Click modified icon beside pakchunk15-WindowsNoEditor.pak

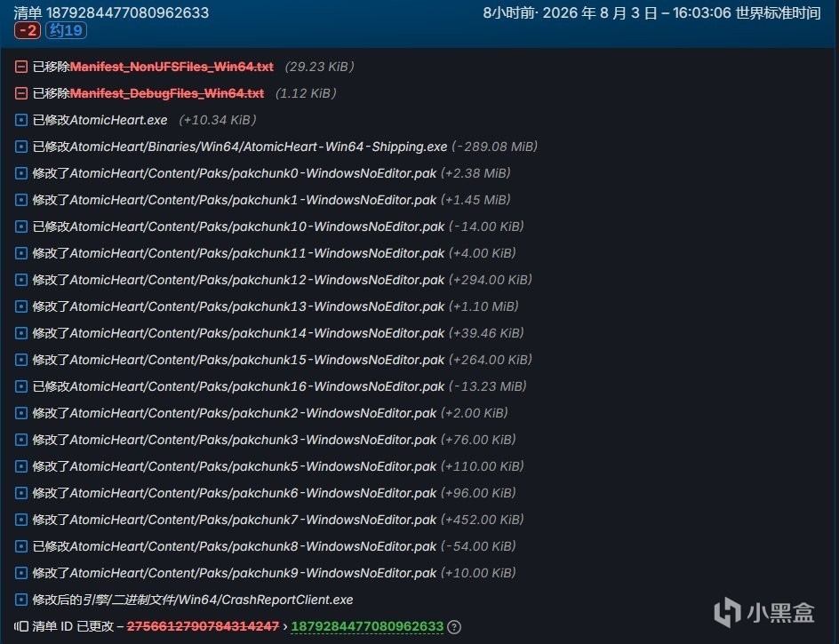(x=21, y=360)
